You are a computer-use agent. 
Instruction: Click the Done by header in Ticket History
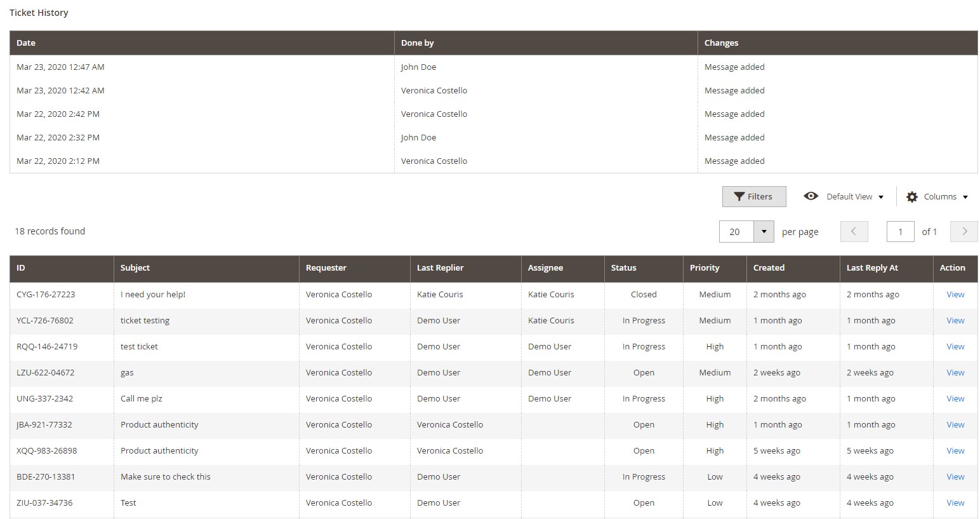pyautogui.click(x=546, y=43)
